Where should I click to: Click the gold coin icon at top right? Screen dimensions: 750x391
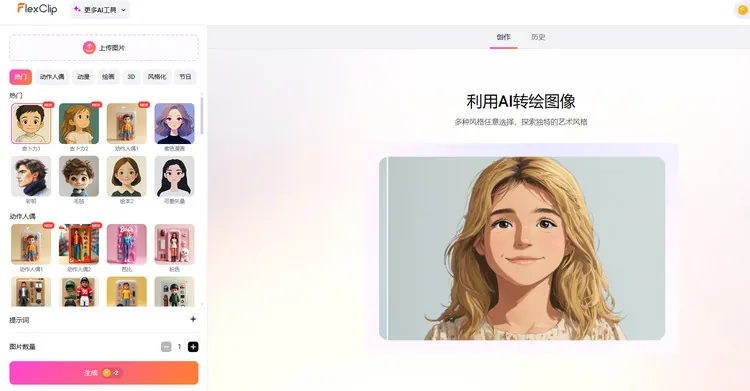click(x=743, y=10)
